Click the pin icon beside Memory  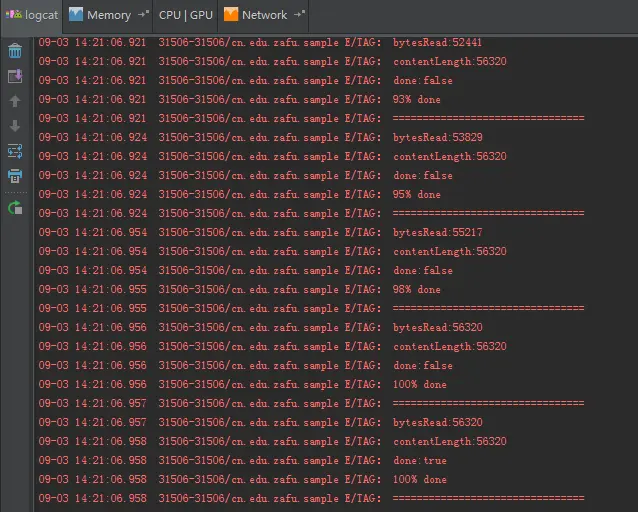click(x=143, y=15)
